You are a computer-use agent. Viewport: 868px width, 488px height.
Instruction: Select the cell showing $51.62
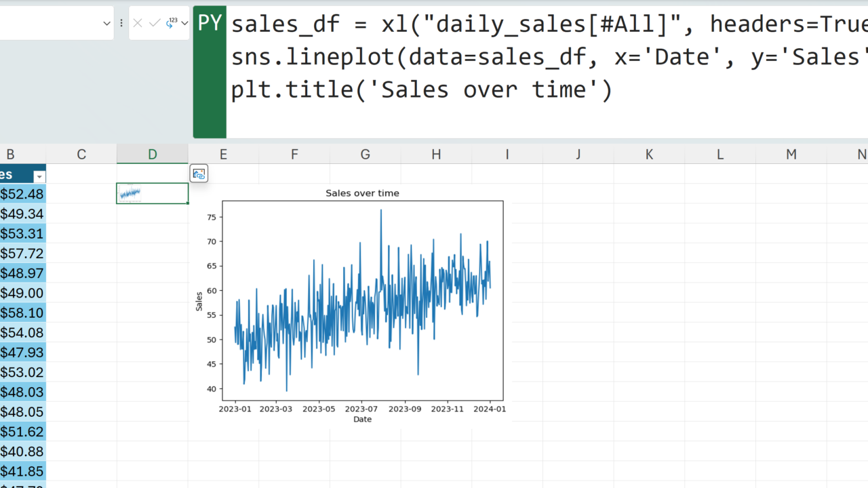(x=22, y=431)
